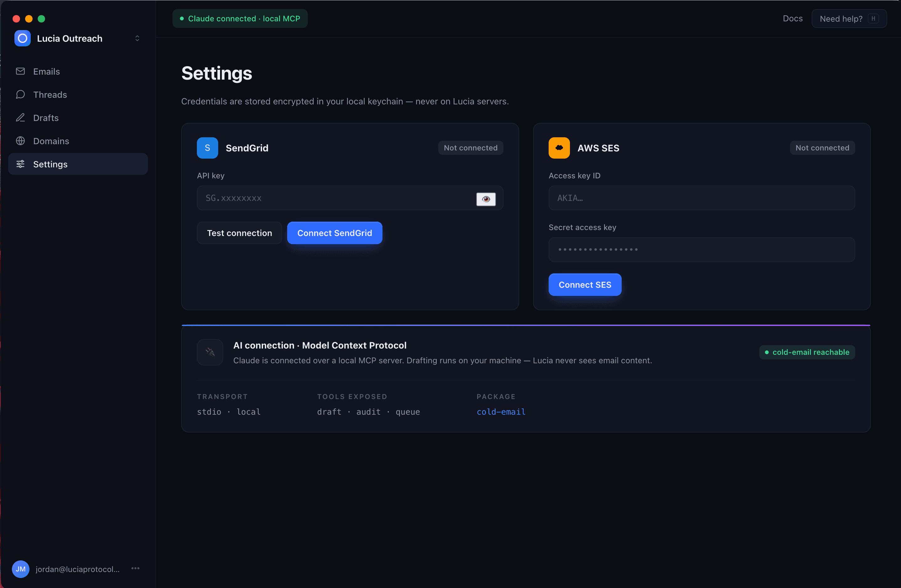Click the H shortcut key badge

[x=873, y=18]
